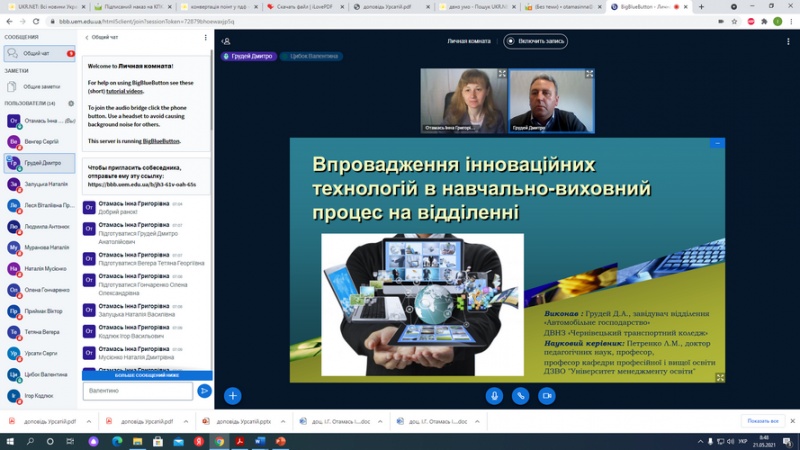The image size is (800, 450).
Task: Open BigBlueButton link in welcome message
Action: 161,141
